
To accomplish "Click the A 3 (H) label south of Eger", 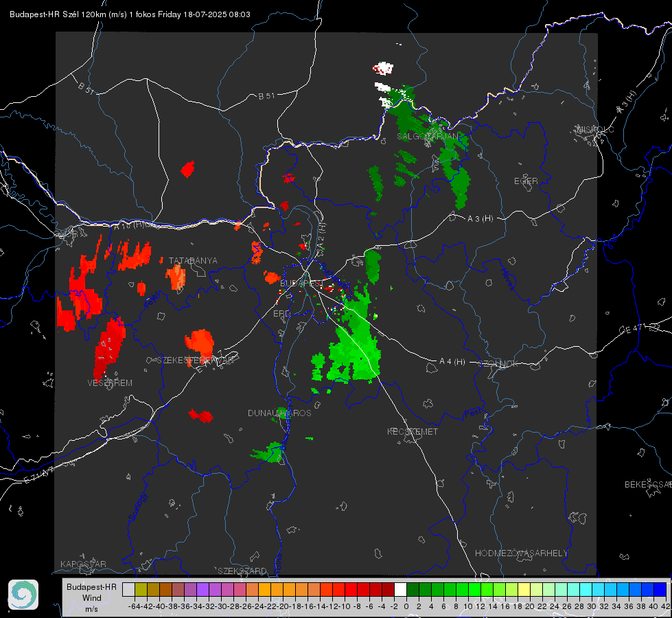I will click(480, 218).
